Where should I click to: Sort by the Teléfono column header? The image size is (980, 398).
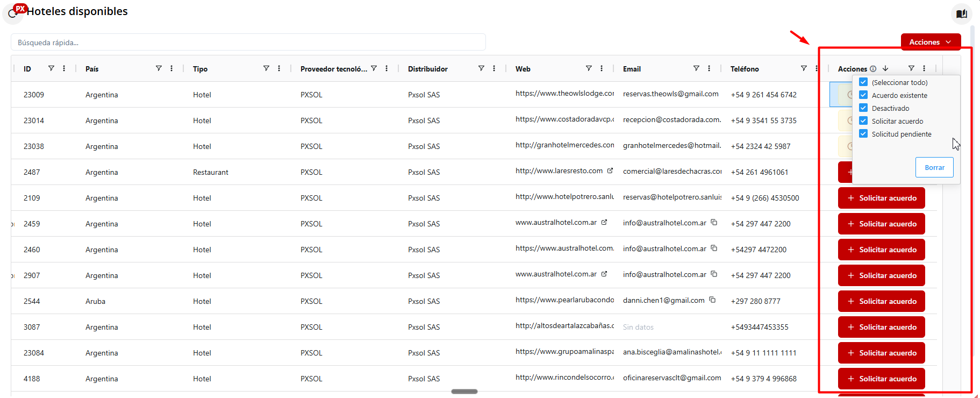(x=745, y=69)
